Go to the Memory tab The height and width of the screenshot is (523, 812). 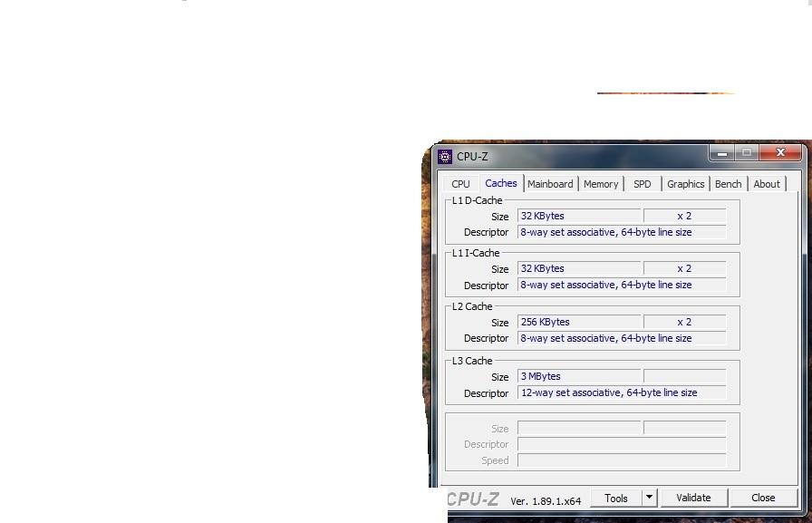point(601,184)
